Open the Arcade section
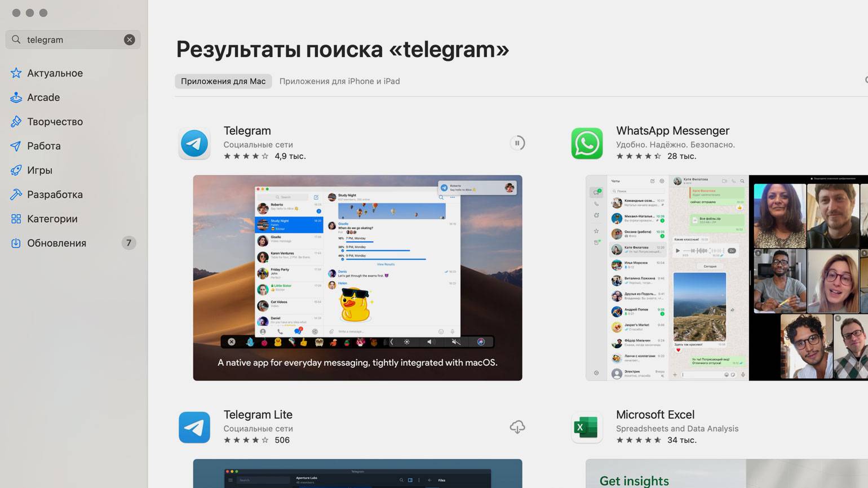The width and height of the screenshot is (868, 488). (x=43, y=97)
